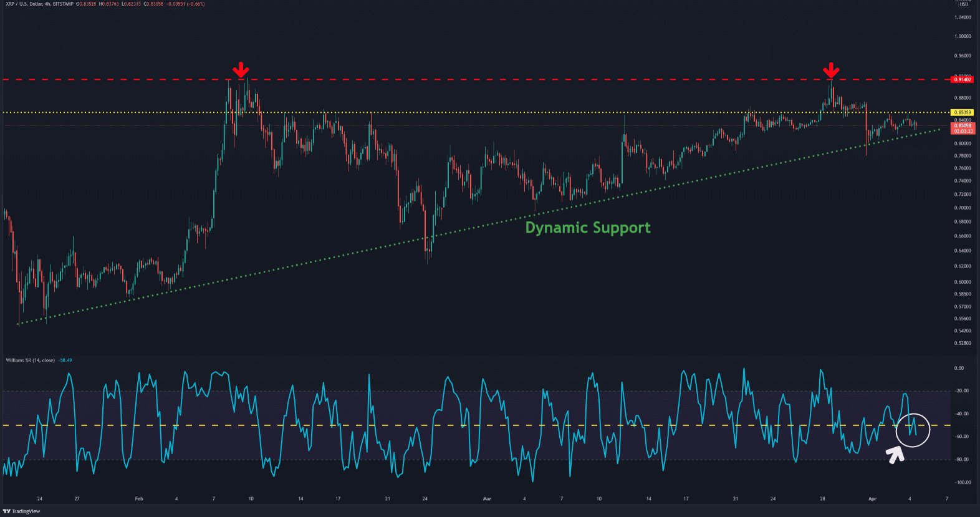The image size is (980, 517).
Task: Click the right red down-arrow marker
Action: [x=831, y=70]
